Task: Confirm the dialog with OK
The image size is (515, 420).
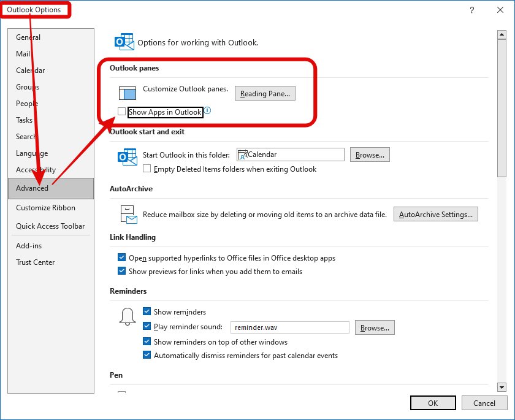Action: click(x=433, y=403)
